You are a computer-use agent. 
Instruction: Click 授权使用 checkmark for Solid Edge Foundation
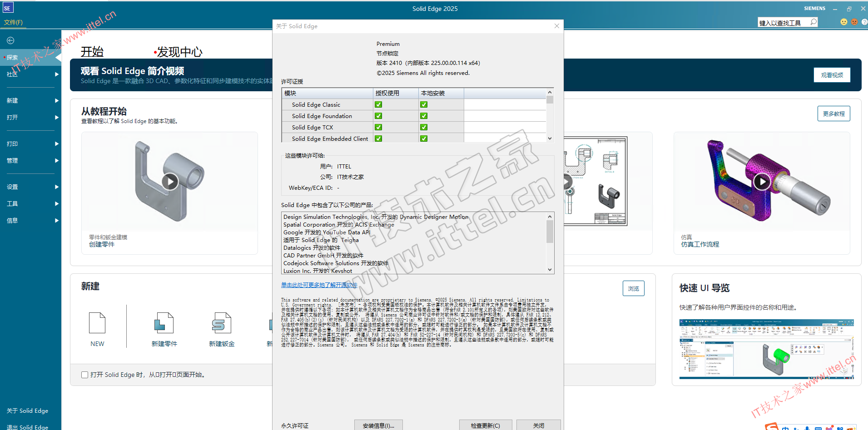tap(378, 116)
